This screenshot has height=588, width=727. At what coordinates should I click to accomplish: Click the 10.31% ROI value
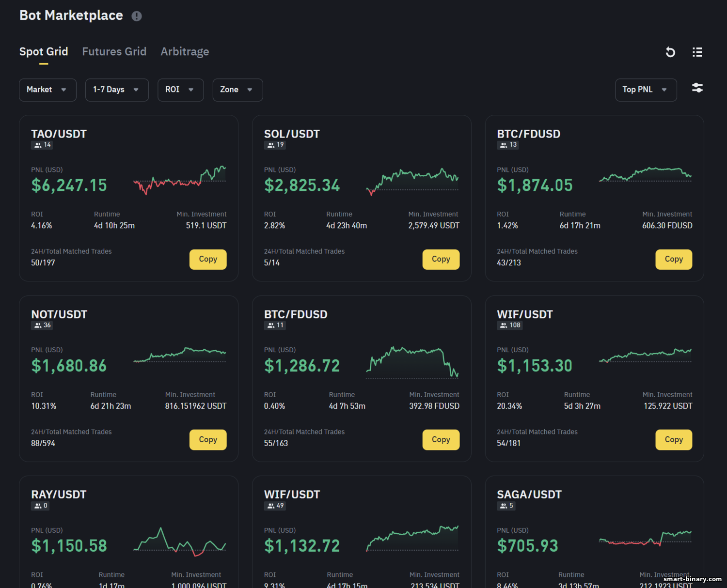point(44,406)
